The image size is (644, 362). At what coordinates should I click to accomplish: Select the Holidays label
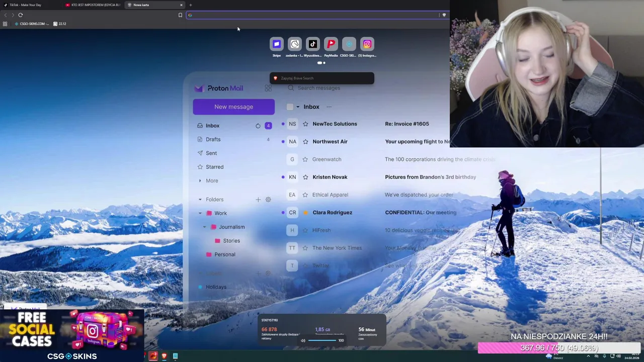216,287
